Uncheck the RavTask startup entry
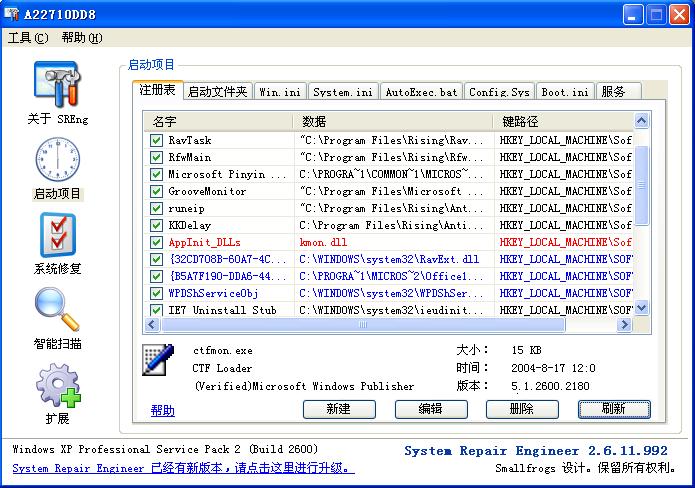Screen dimensions: 695x488 (156, 140)
